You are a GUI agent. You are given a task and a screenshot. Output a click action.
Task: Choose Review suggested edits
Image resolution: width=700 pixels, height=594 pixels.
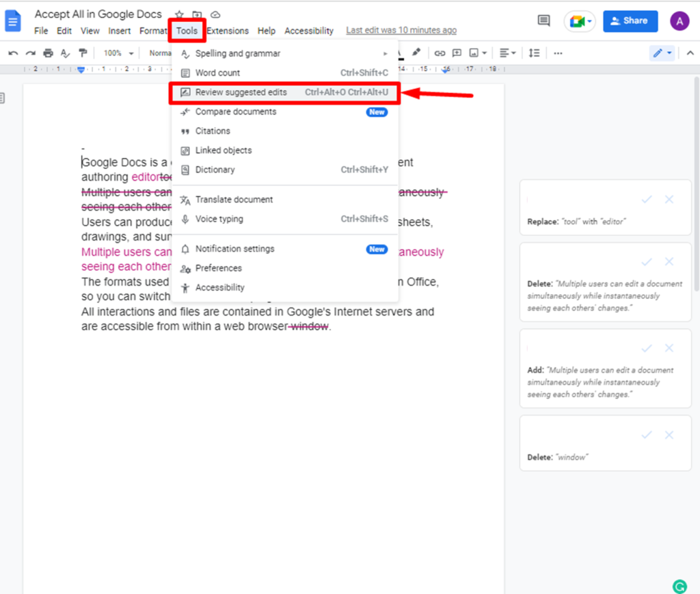tap(284, 92)
